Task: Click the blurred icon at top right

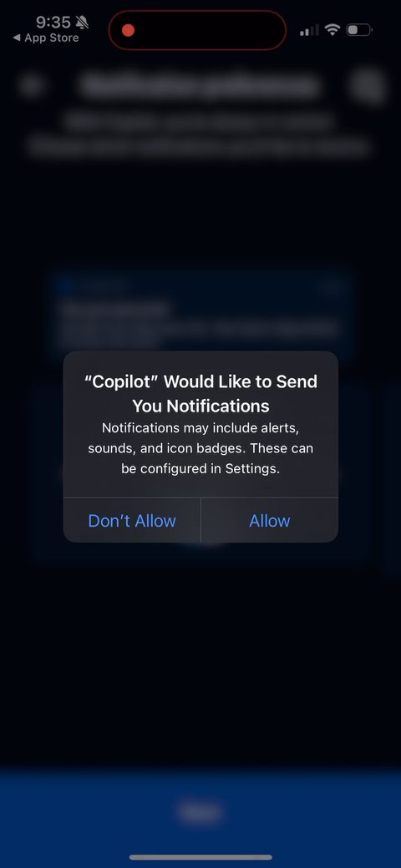Action: 368,84
